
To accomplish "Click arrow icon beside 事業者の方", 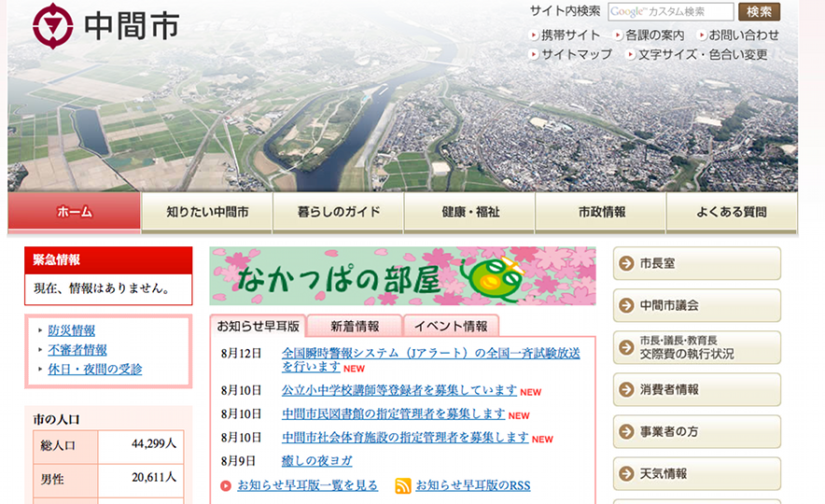I will 626,431.
